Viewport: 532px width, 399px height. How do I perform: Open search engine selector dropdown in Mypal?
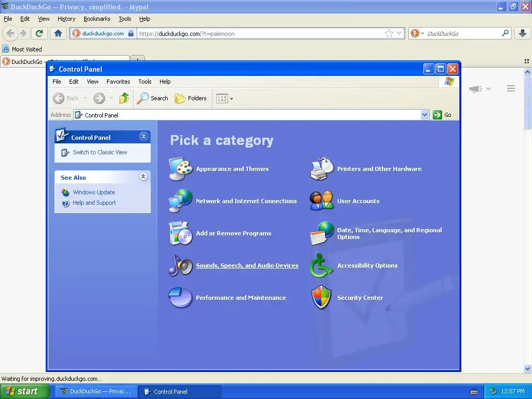422,33
